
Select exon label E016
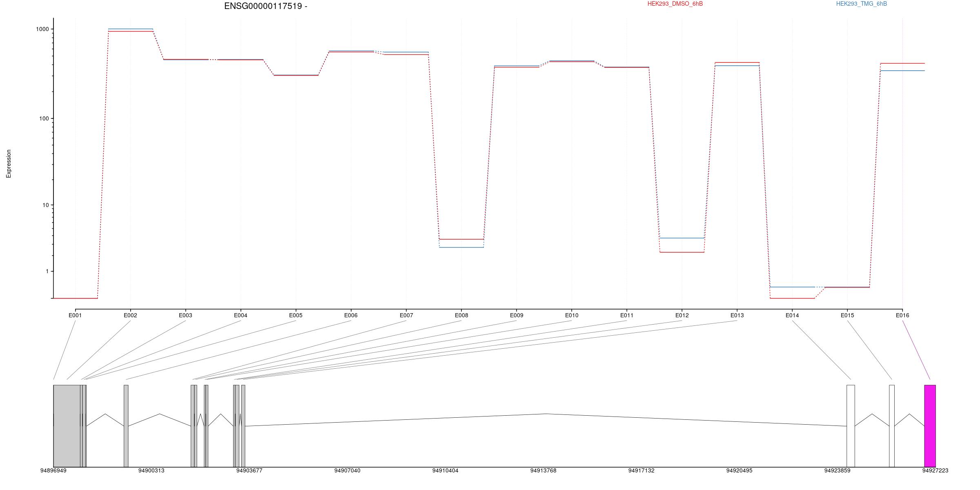point(902,315)
